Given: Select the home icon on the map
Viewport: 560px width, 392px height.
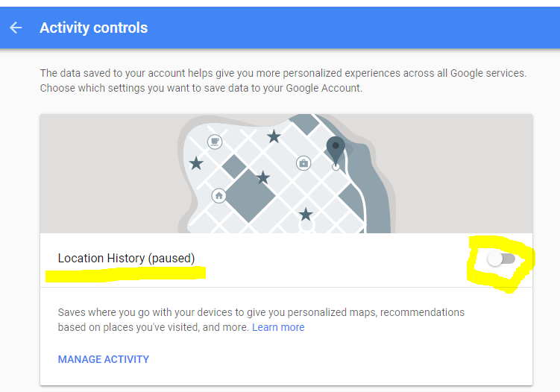Looking at the screenshot, I should click(x=218, y=195).
